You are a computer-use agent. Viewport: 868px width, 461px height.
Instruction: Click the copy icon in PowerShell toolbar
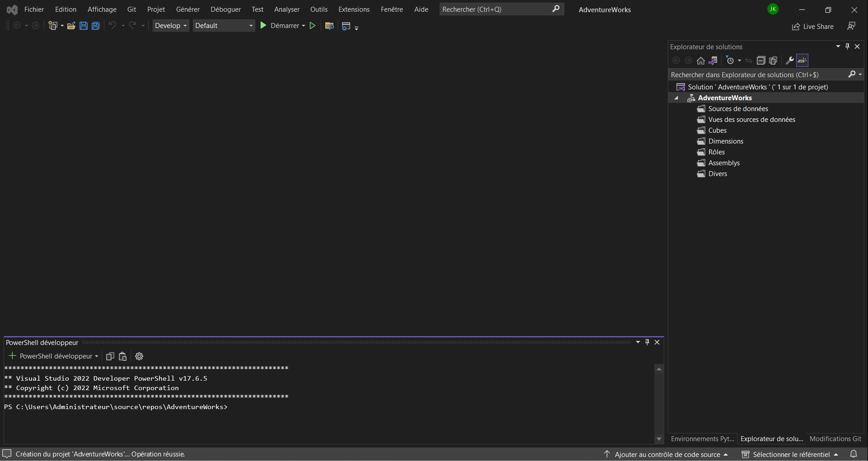click(x=110, y=356)
